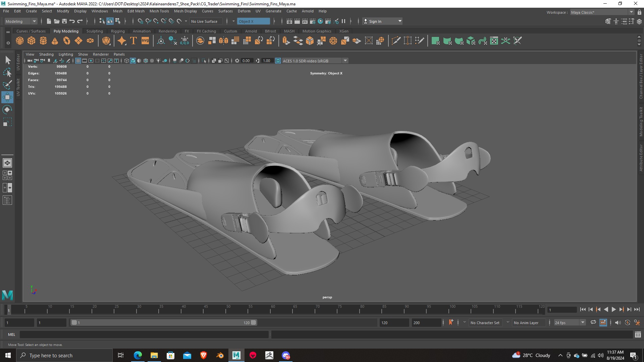Create a polygon torus from the shelf
644x362 pixels.
coord(67,41)
